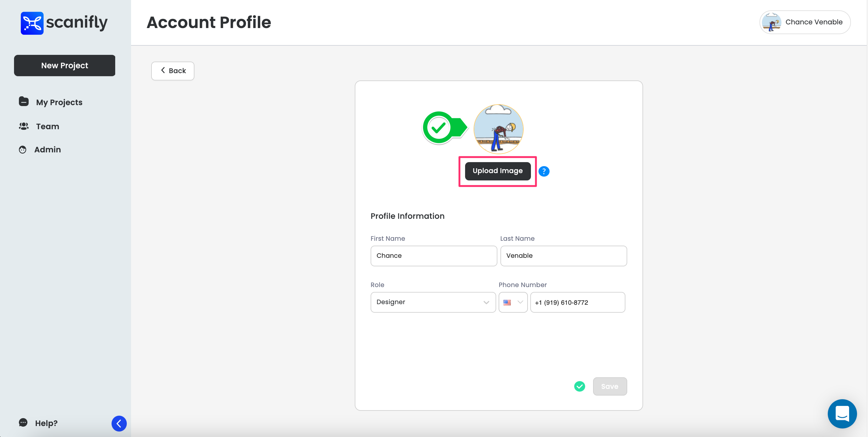Select the My Projects folder icon
Viewport: 868px width, 437px height.
click(x=23, y=102)
